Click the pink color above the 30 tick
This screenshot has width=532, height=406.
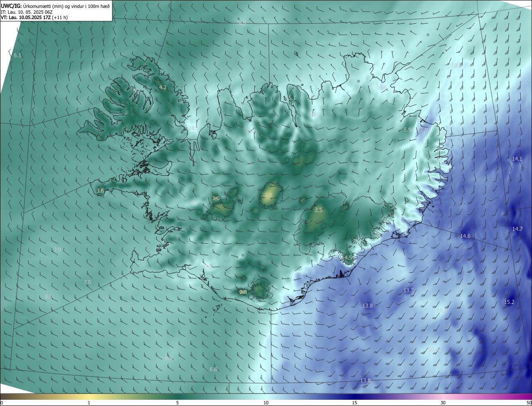click(x=443, y=396)
